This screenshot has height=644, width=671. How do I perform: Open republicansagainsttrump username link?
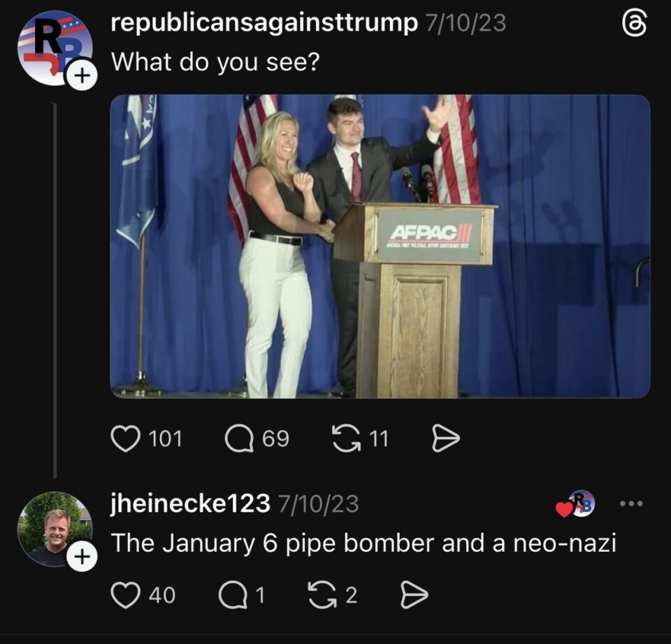point(264,23)
